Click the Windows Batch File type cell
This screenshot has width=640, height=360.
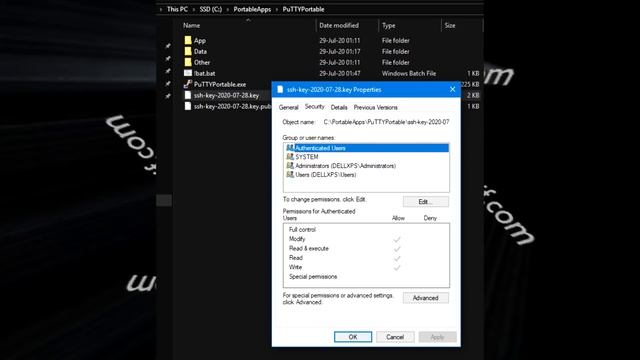click(x=409, y=73)
